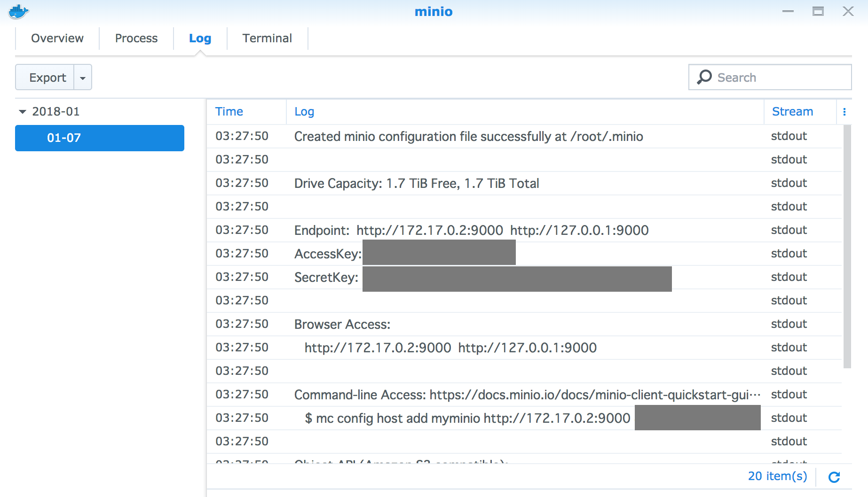Sort by the Stream column header
Viewport: 868px width, 497px height.
pyautogui.click(x=800, y=112)
